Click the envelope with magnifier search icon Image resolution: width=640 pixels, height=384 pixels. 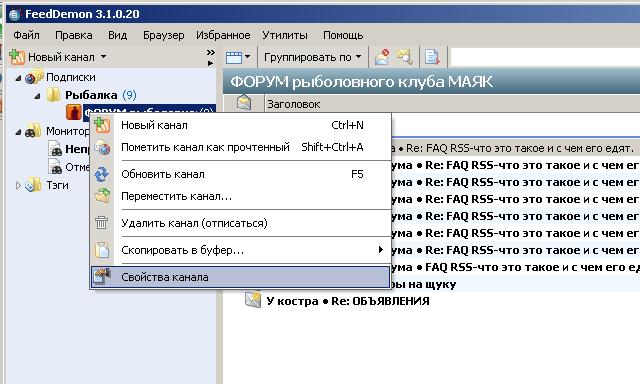tap(404, 57)
